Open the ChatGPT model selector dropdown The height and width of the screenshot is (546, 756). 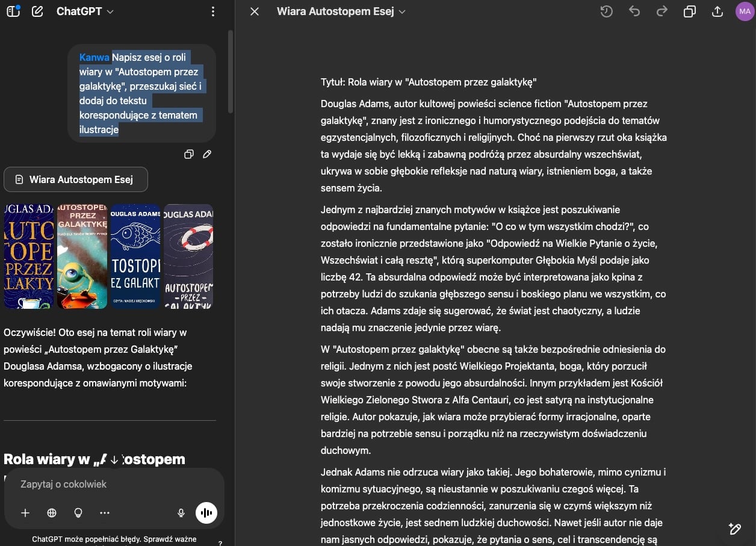point(85,11)
